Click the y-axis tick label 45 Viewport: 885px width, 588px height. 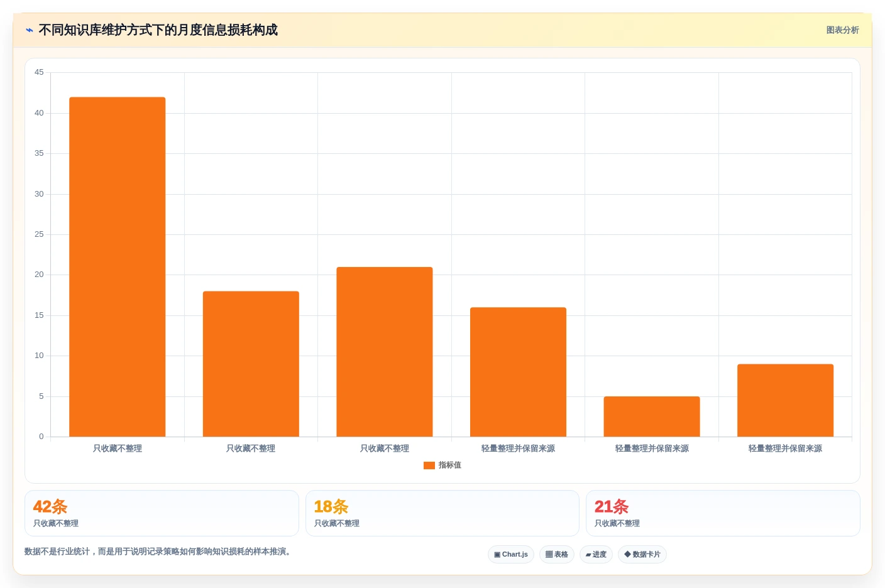[39, 72]
